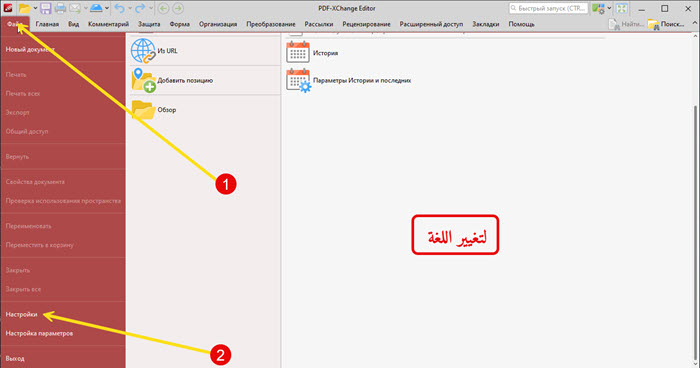Click the Параметры Истории и последних label

click(x=362, y=80)
